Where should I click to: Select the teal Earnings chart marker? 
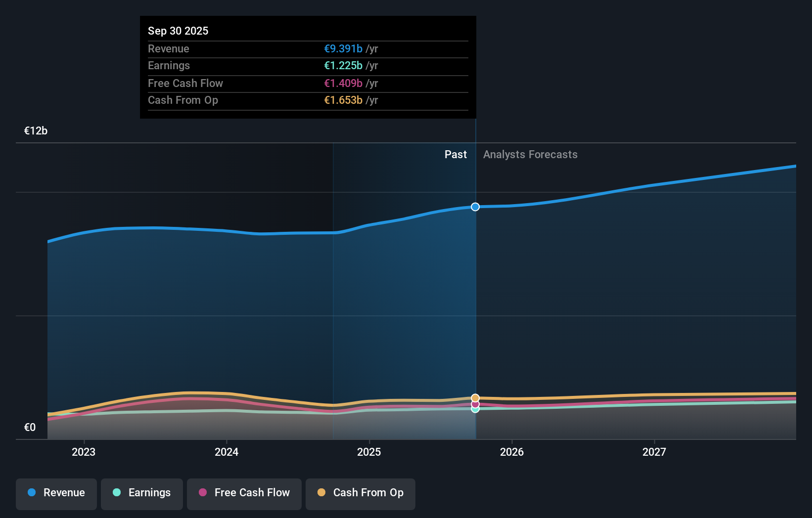click(475, 411)
